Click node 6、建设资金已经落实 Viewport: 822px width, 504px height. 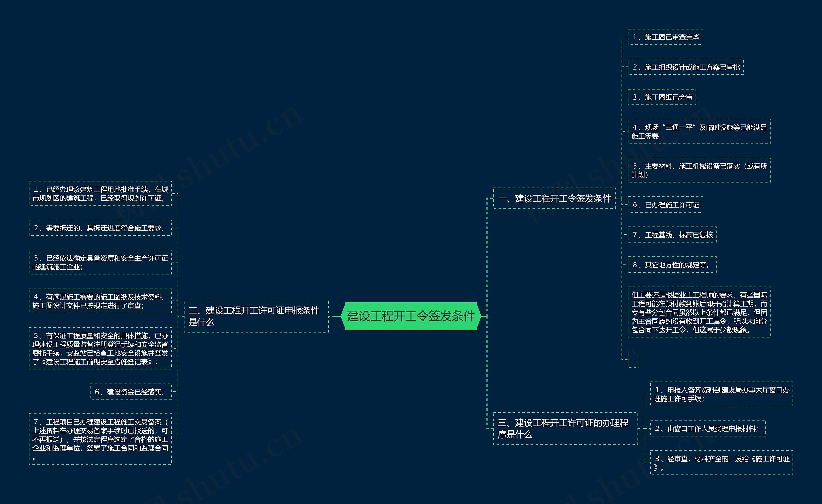(130, 392)
